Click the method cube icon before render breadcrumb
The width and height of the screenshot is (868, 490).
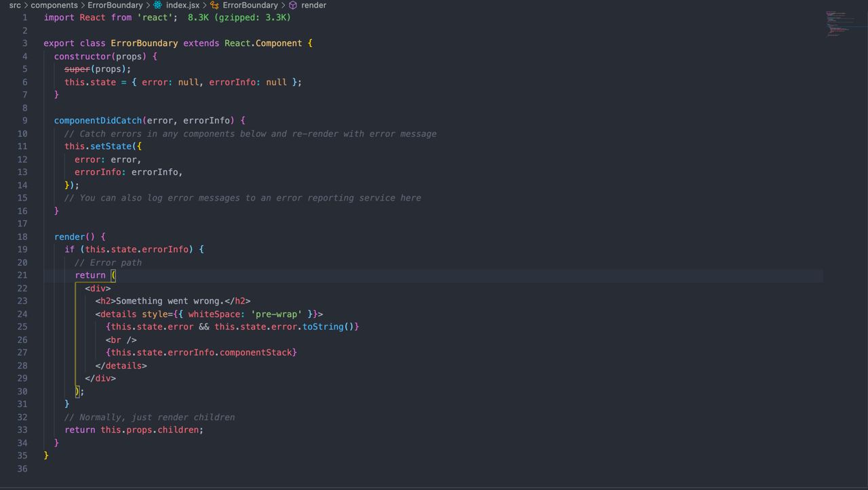293,5
